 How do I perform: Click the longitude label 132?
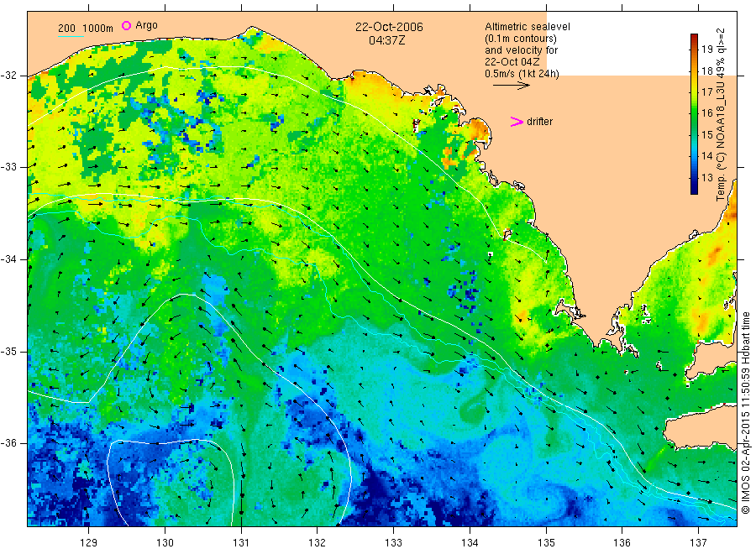click(x=318, y=542)
